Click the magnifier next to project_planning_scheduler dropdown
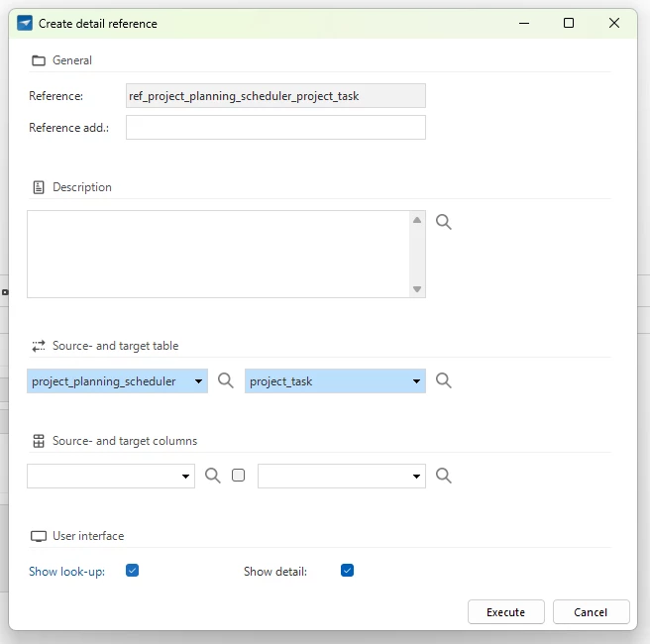The width and height of the screenshot is (650, 644). pyautogui.click(x=226, y=380)
